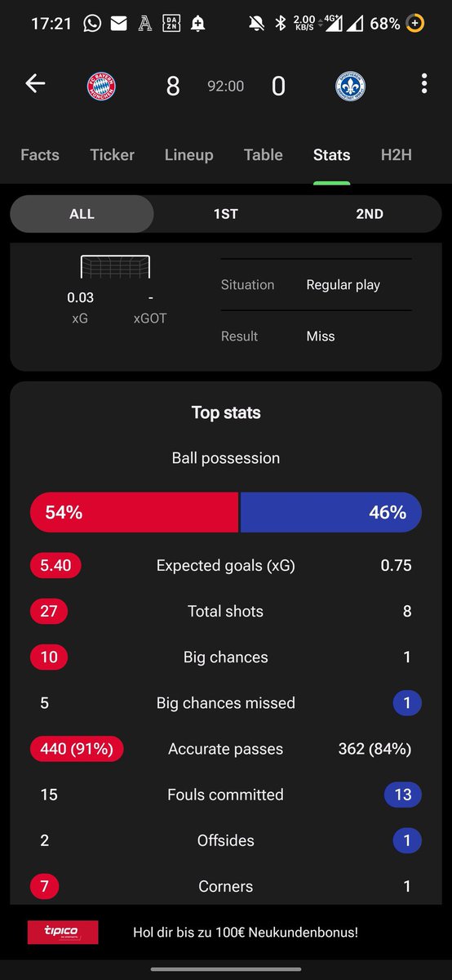Switch to the Lineup tab
The width and height of the screenshot is (452, 980).
[188, 154]
